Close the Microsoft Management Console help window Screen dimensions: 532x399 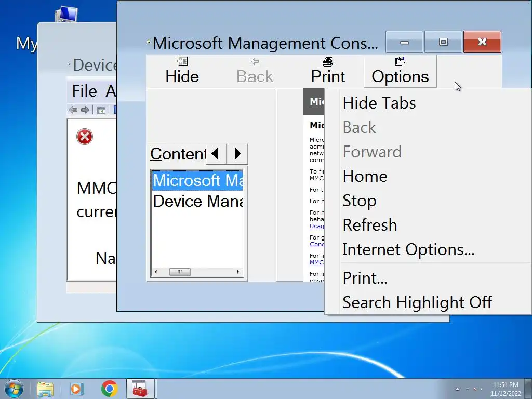[482, 42]
